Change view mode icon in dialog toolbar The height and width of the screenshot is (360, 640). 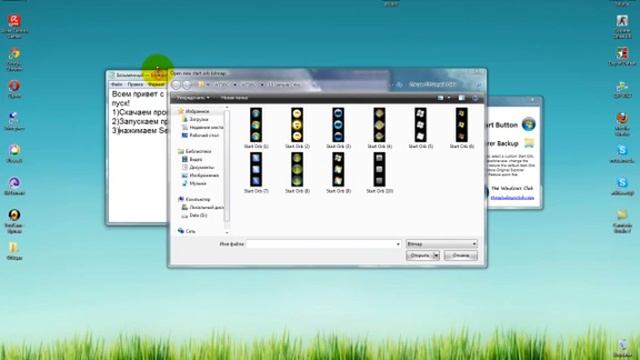[x=441, y=98]
